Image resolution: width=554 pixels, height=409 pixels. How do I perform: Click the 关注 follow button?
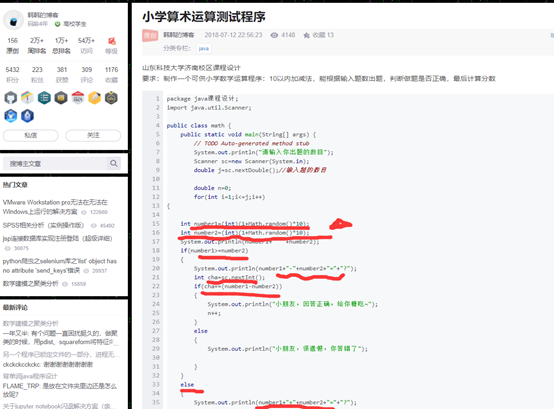click(93, 135)
